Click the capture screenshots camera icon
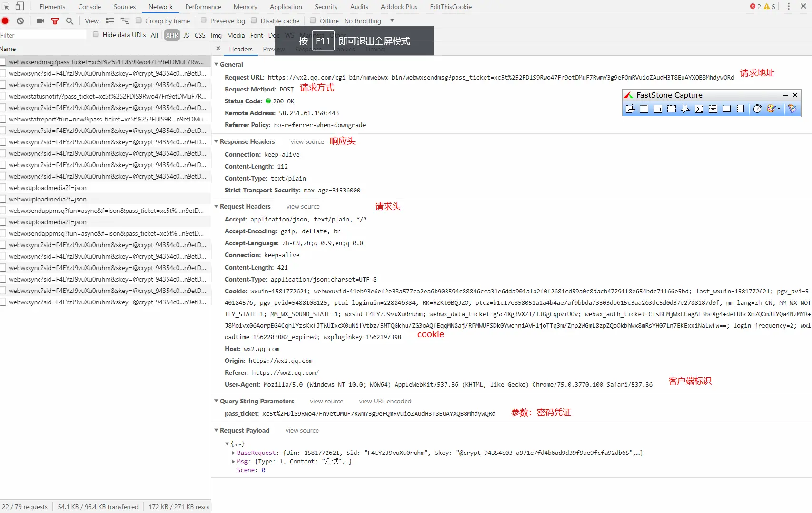812x513 pixels. click(40, 21)
